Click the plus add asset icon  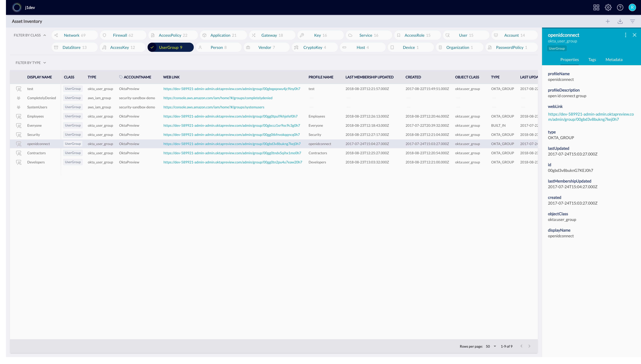[x=608, y=21]
